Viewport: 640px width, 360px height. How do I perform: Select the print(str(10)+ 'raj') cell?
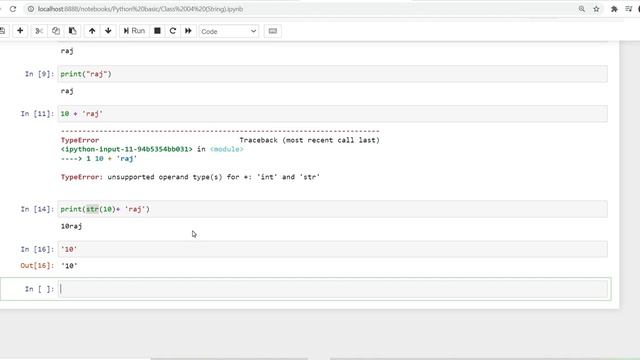pyautogui.click(x=332, y=209)
